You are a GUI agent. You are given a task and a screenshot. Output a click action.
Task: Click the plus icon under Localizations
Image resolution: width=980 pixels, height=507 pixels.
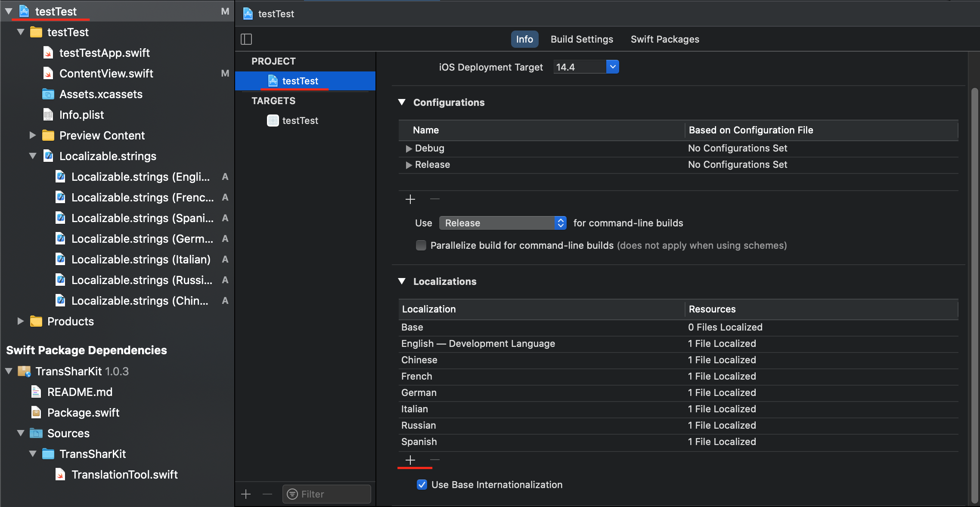pos(410,460)
